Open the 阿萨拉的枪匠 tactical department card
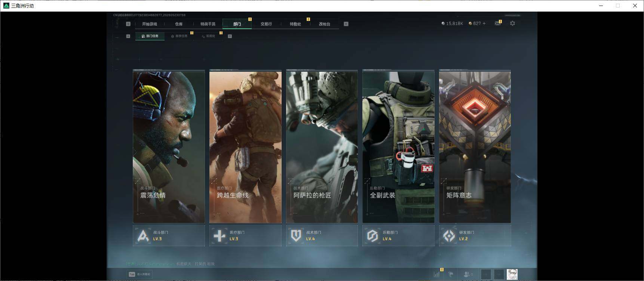Screen dimensions: 644x281 (322, 147)
